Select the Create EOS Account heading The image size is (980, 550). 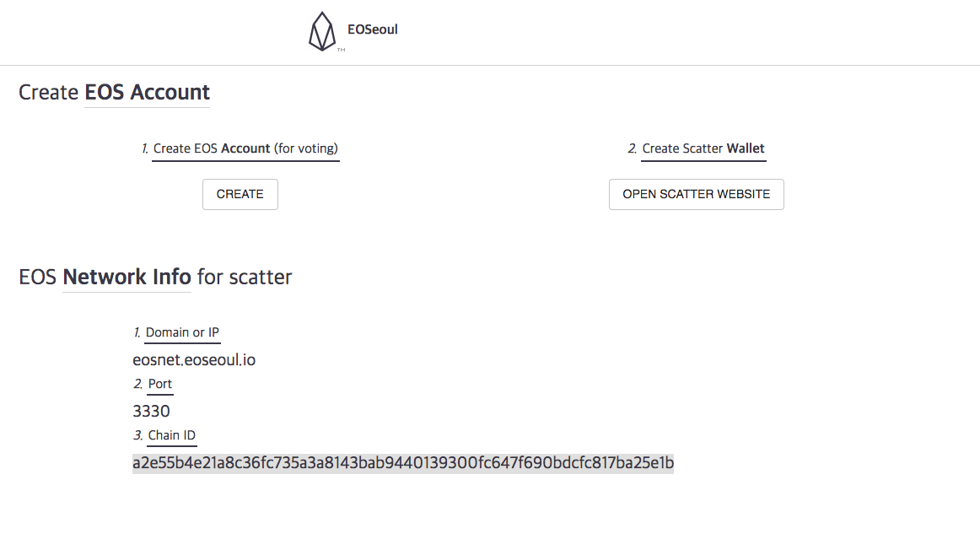115,93
